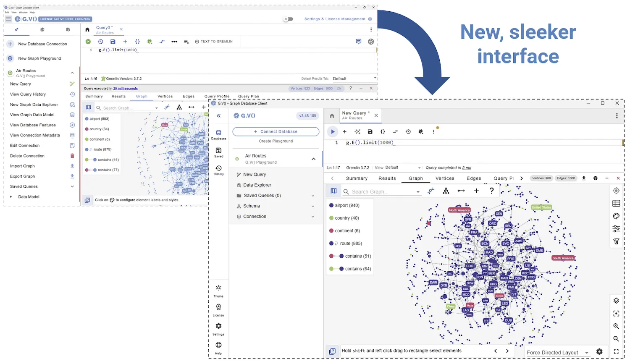The height and width of the screenshot is (364, 630).
Task: Open layout settings gear
Action: [x=599, y=352]
